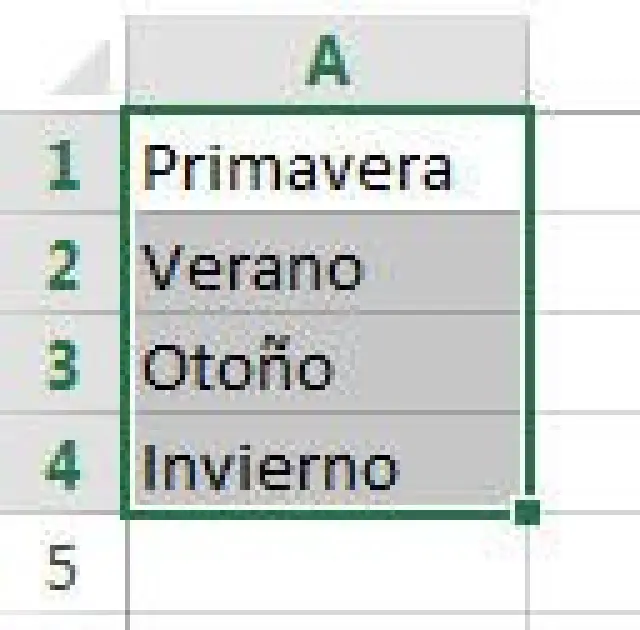This screenshot has height=630, width=640.
Task: Click empty cell A5 below Invierno
Action: pyautogui.click(x=327, y=565)
